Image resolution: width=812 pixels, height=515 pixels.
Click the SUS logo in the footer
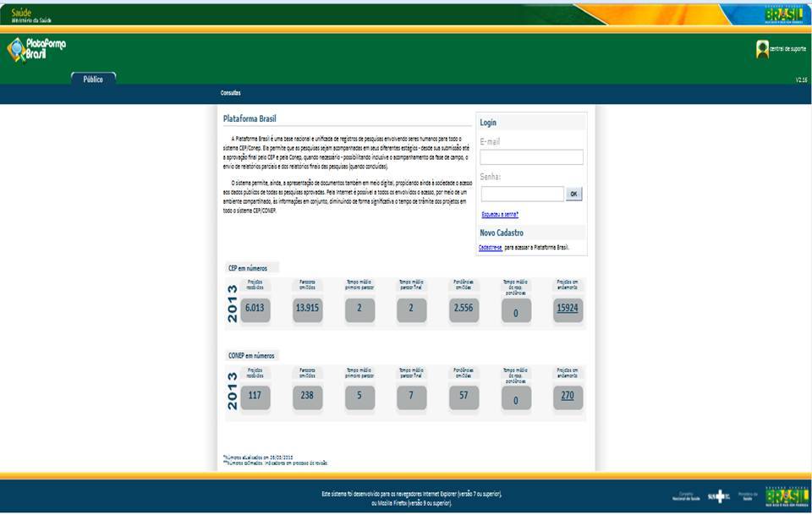pos(719,496)
